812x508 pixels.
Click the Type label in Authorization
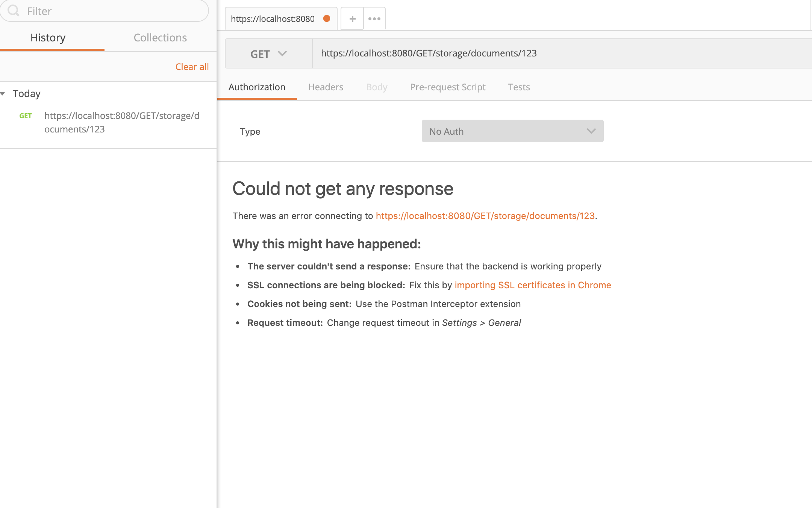pyautogui.click(x=250, y=132)
